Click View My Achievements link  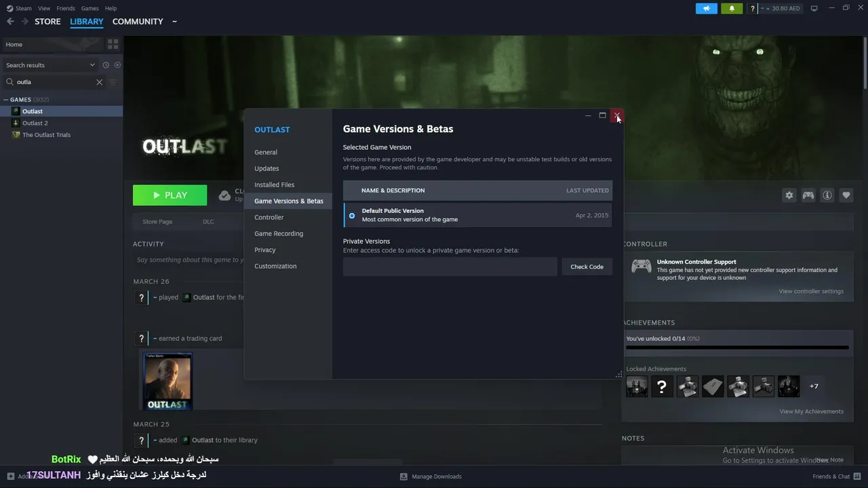pos(811,411)
